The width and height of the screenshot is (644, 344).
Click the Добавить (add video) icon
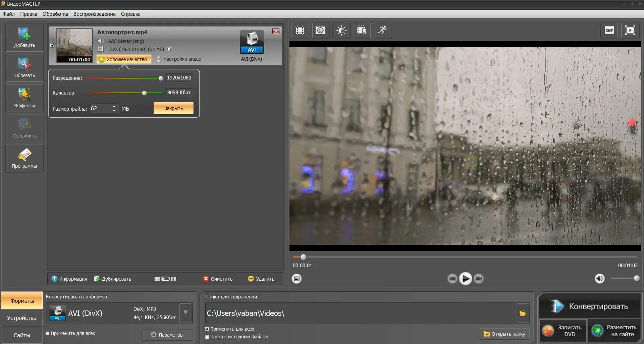24,37
